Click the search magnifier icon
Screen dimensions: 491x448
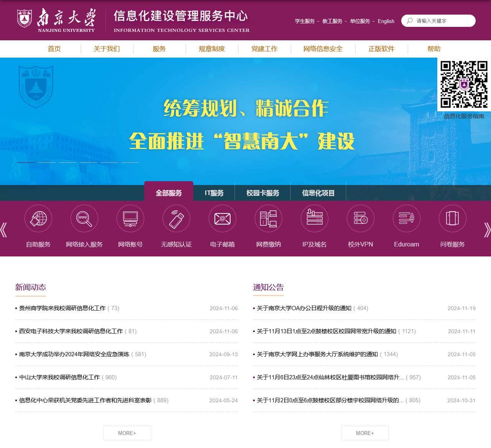[410, 21]
